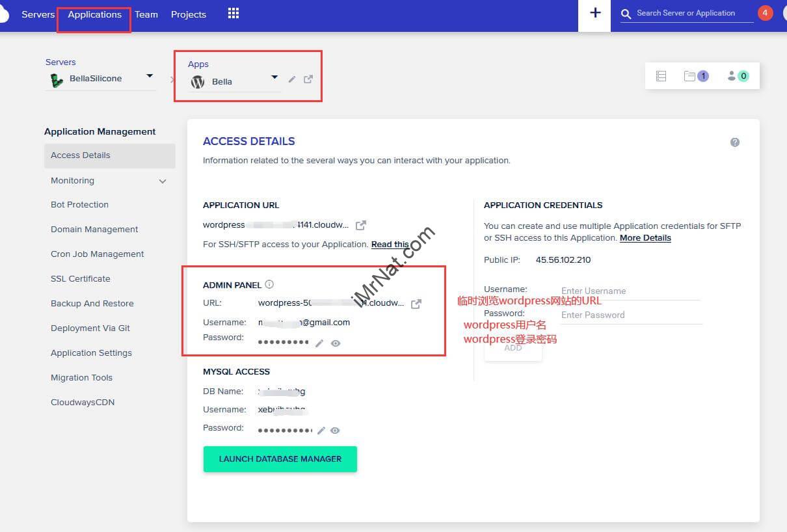Focus the Enter Username field

pyautogui.click(x=630, y=291)
